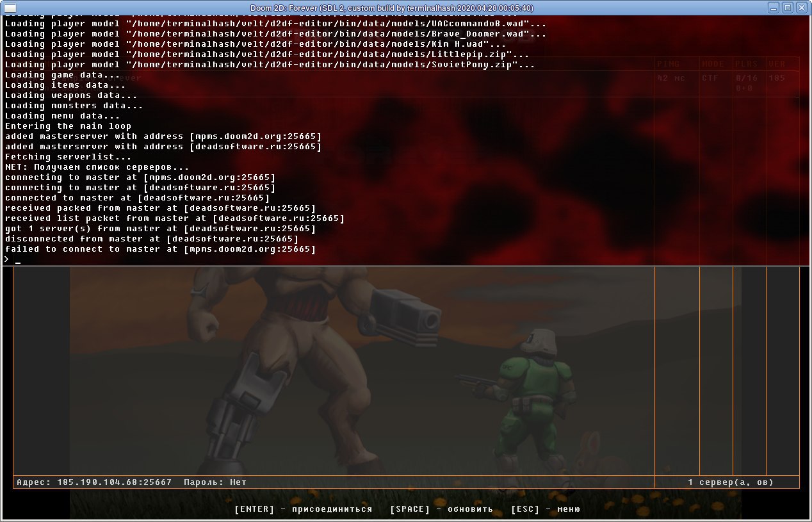Select the server address 185.190.104.68:25667 text

[115, 482]
